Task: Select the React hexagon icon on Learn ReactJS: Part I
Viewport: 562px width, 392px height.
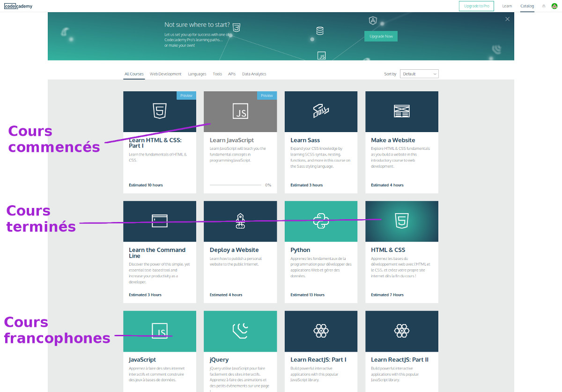Action: 321,331
